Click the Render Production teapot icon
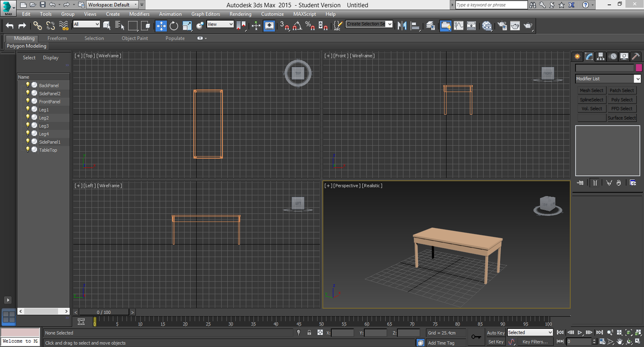This screenshot has width=644, height=347. [x=528, y=25]
